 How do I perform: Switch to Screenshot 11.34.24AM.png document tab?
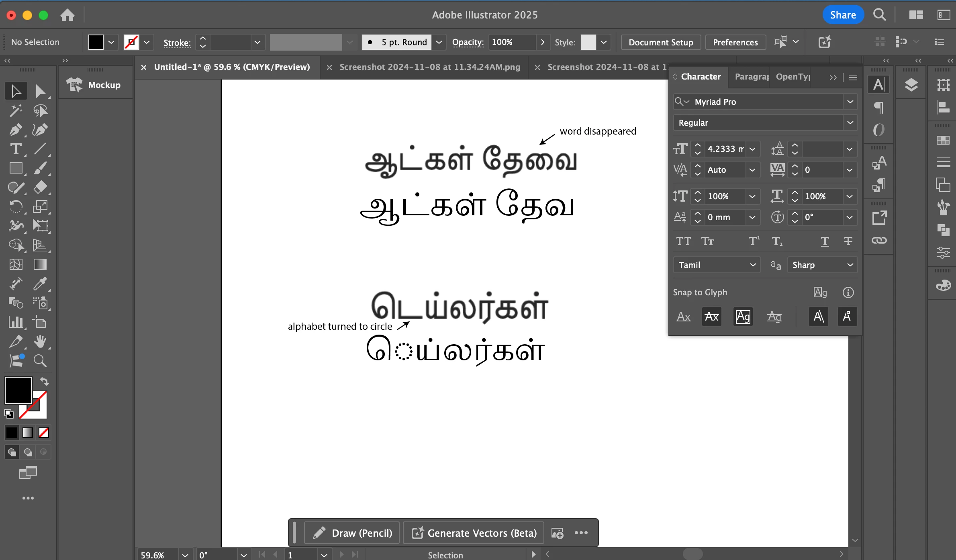point(429,67)
